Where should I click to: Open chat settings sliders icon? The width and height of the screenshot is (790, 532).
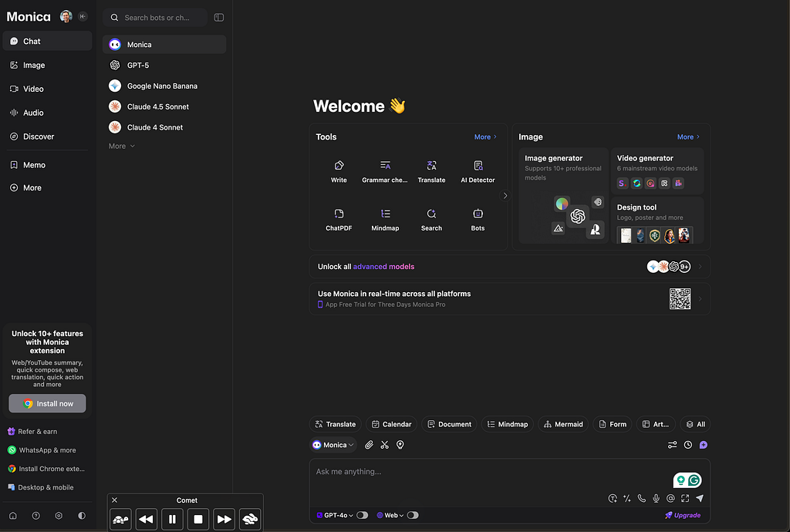point(672,445)
